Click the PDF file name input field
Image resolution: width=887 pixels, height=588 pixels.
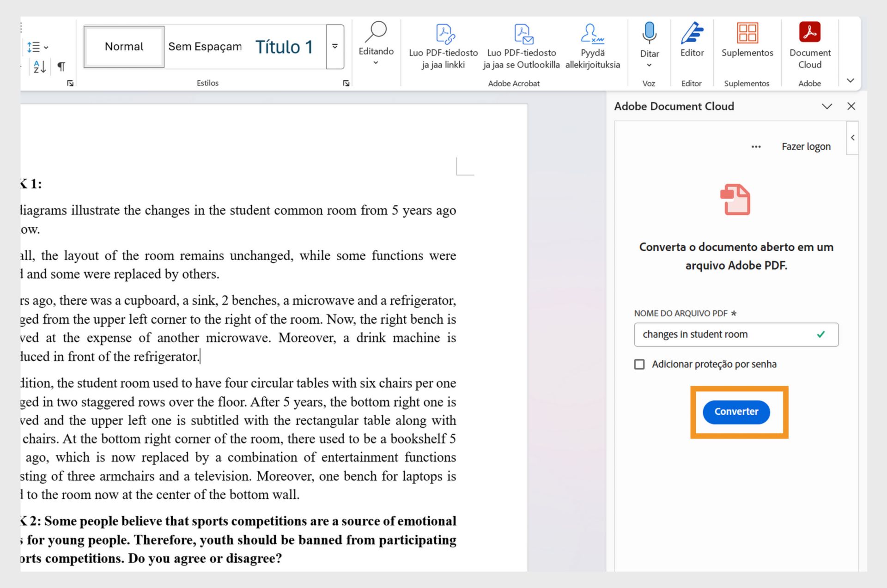pos(736,334)
